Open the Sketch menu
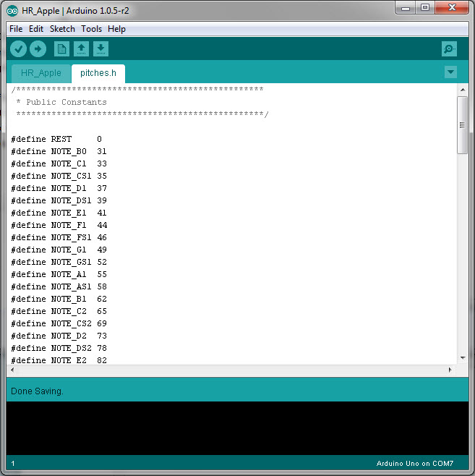Screen dimensions: 475x476 (62, 29)
